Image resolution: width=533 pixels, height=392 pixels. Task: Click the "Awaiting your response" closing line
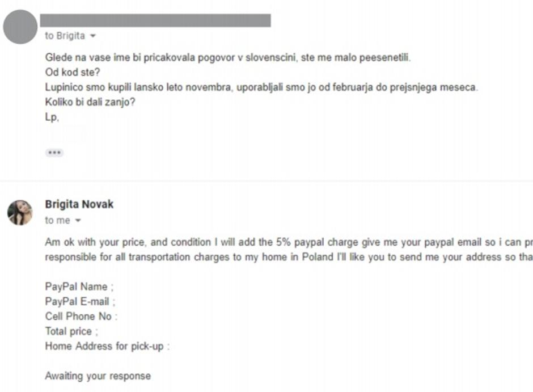click(x=98, y=376)
